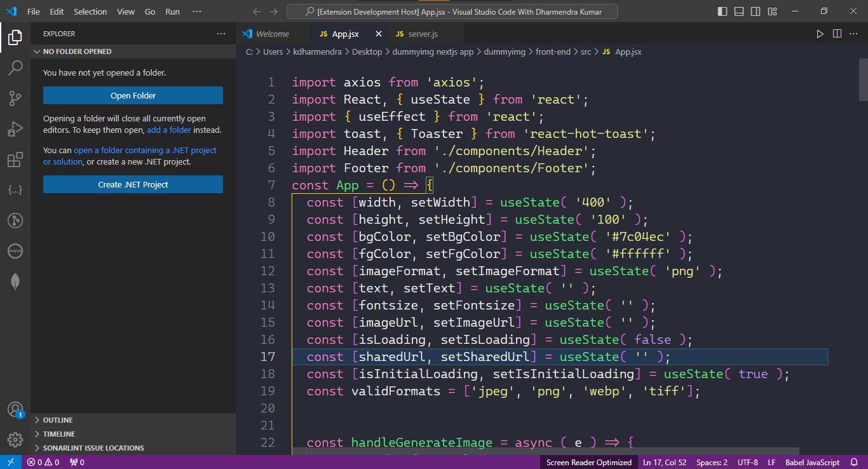Expand the TIMELINE section
868x469 pixels.
point(133,434)
